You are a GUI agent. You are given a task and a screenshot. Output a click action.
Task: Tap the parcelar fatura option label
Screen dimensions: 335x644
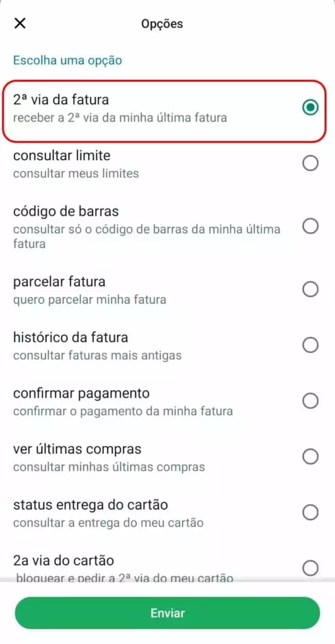(x=59, y=282)
